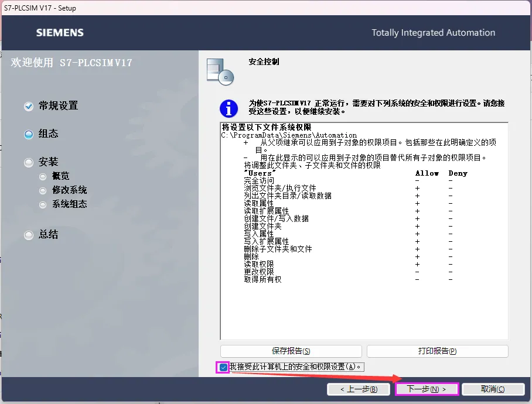
Task: Click the 创建文件夹 permission row
Action: [x=347, y=226]
